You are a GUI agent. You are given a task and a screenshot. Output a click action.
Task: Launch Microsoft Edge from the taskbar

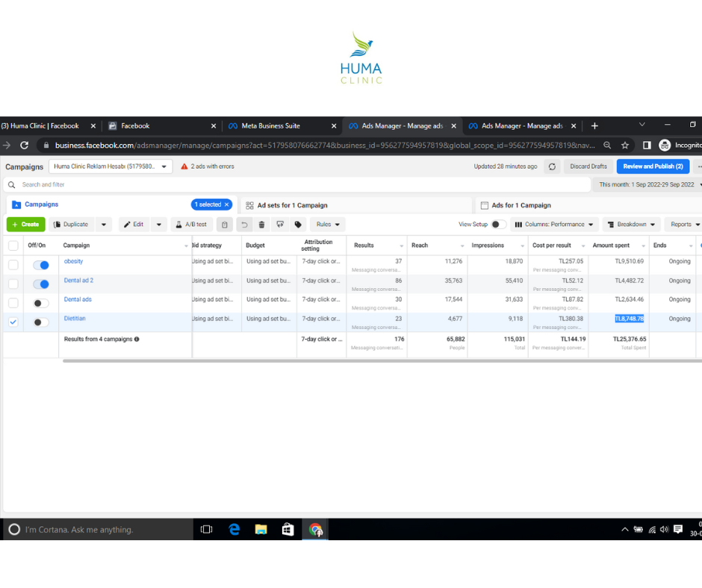234,529
